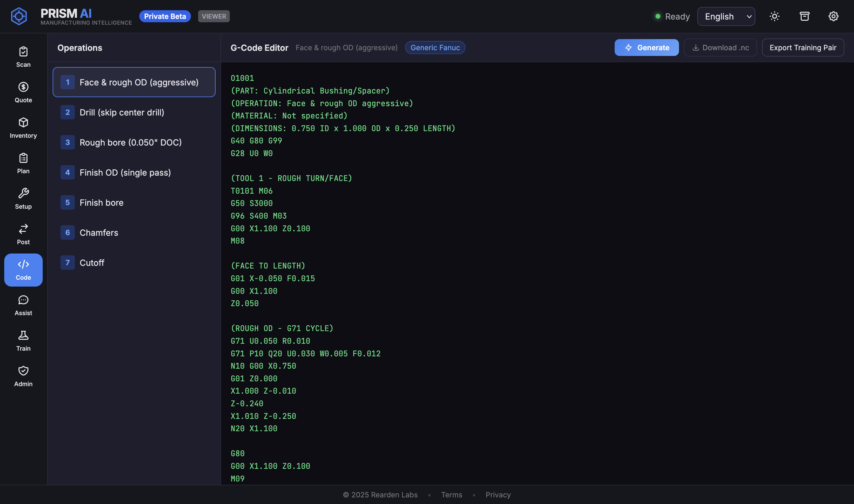Expand the English language dropdown
This screenshot has width=854, height=504.
click(726, 16)
